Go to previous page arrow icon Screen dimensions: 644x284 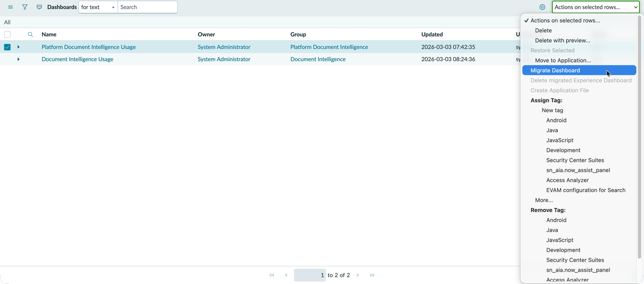(286, 275)
